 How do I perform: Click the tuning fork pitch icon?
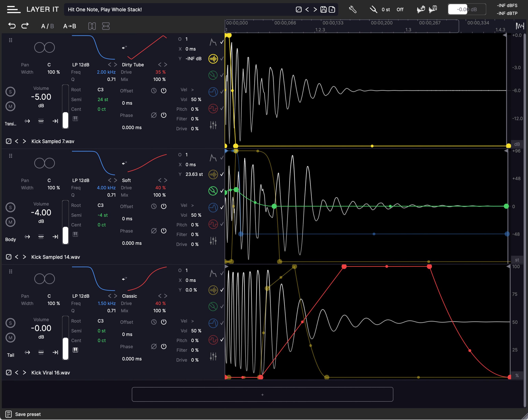(373, 9)
